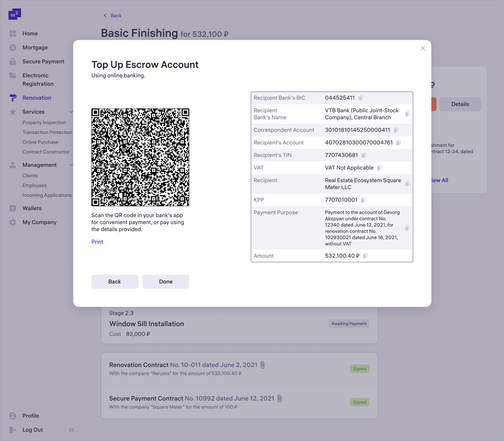The width and height of the screenshot is (504, 441).
Task: Open the Secure Payment section
Action: (12, 61)
